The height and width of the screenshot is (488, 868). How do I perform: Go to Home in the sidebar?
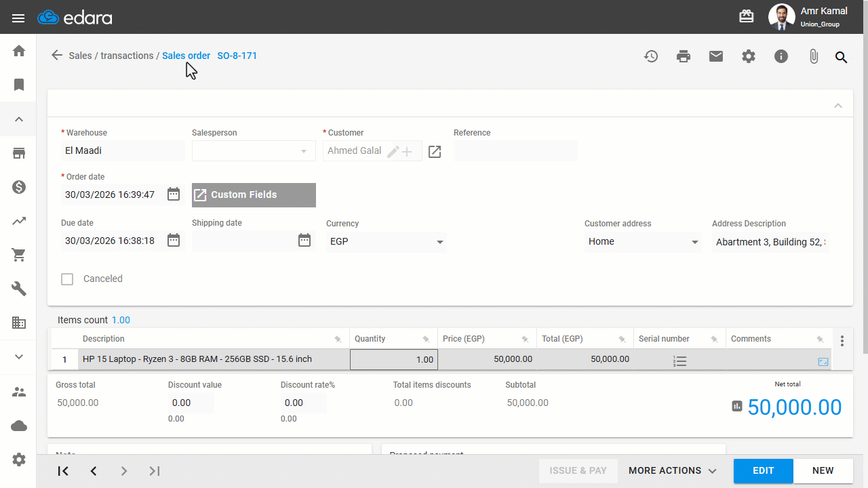pos(19,51)
